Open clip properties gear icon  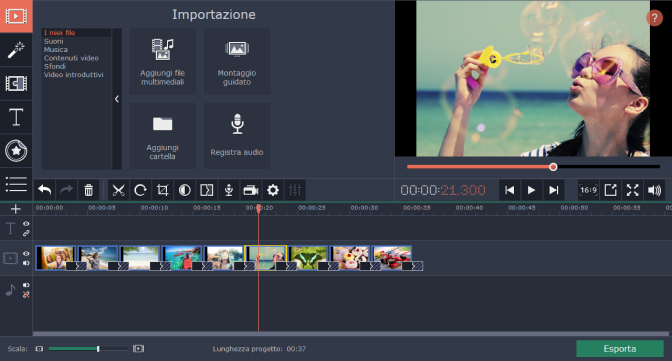click(x=273, y=190)
